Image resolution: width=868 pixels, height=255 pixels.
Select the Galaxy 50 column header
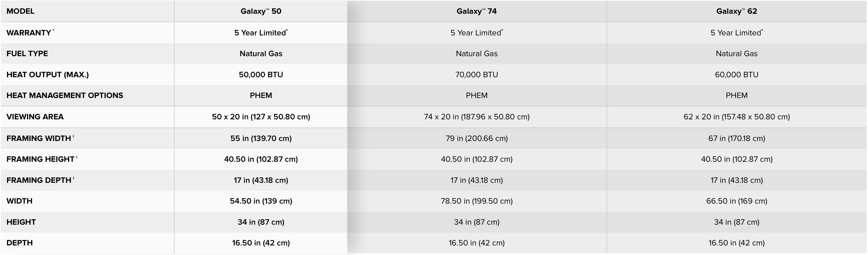(x=261, y=11)
